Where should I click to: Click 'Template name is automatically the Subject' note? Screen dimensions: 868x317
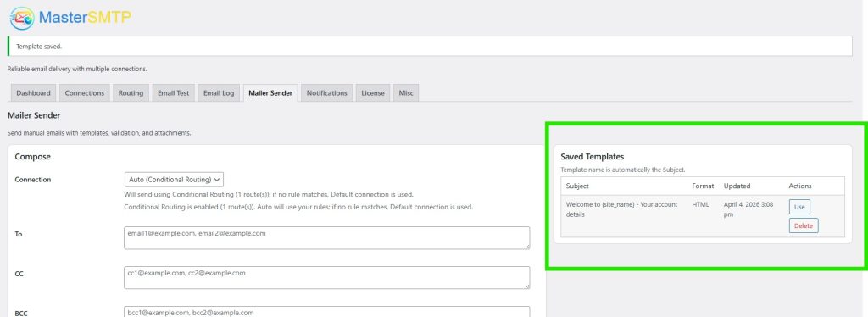pyautogui.click(x=623, y=170)
